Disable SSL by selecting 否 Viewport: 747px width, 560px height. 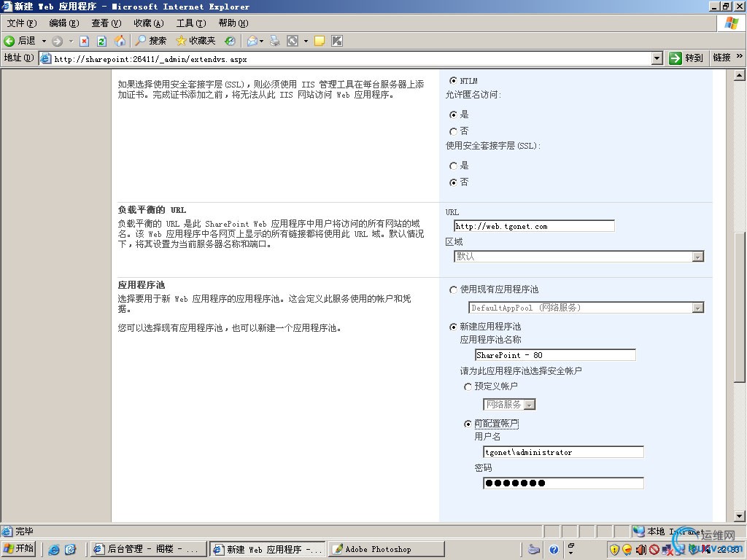[x=453, y=182]
